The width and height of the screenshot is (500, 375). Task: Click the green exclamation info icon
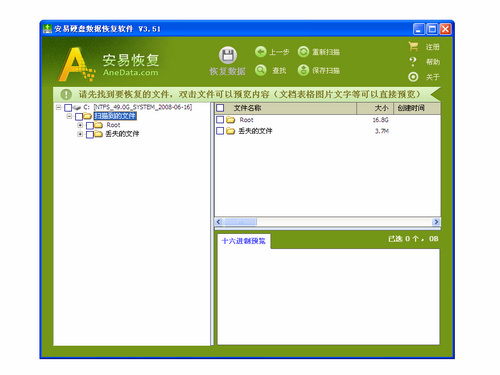click(x=66, y=94)
